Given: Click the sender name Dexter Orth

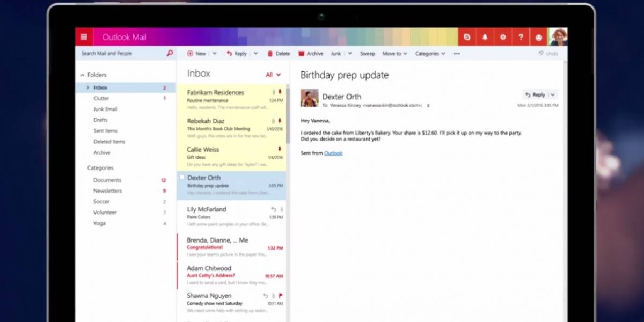Looking at the screenshot, I should coord(342,97).
